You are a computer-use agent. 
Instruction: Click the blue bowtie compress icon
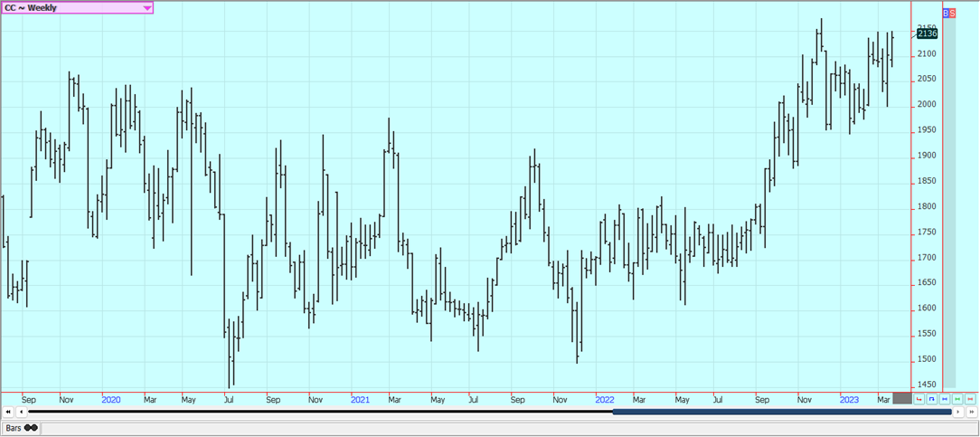point(945,399)
